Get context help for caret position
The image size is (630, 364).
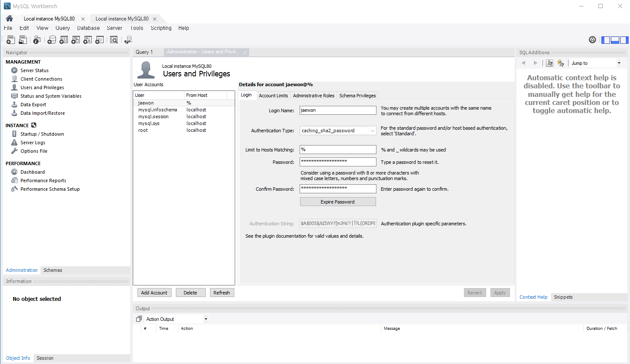(550, 63)
